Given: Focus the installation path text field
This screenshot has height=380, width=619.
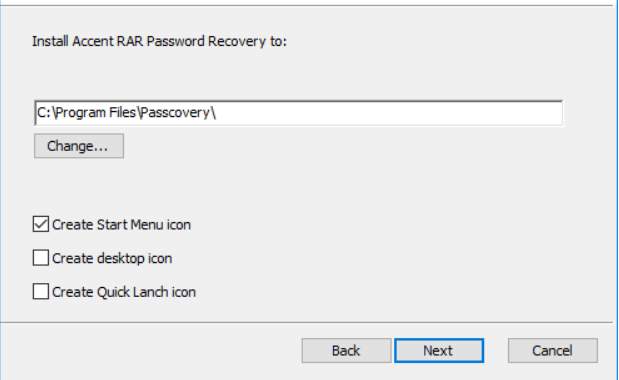Looking at the screenshot, I should (298, 113).
